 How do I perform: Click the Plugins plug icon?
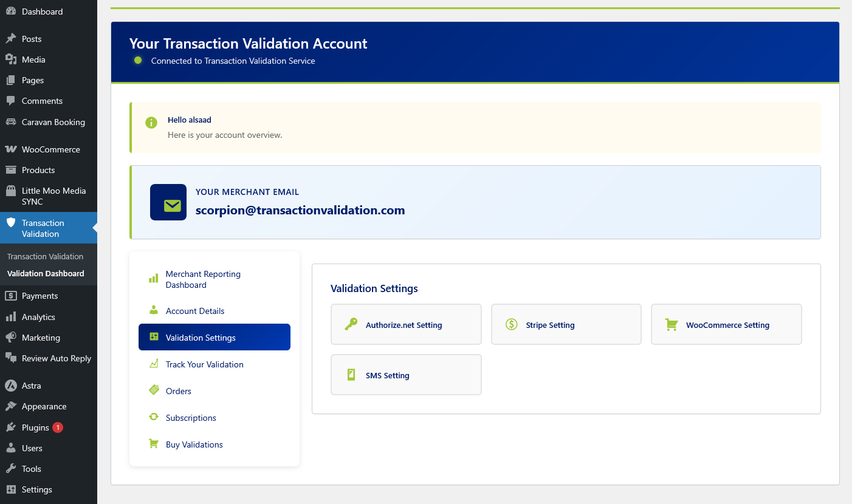pos(11,427)
